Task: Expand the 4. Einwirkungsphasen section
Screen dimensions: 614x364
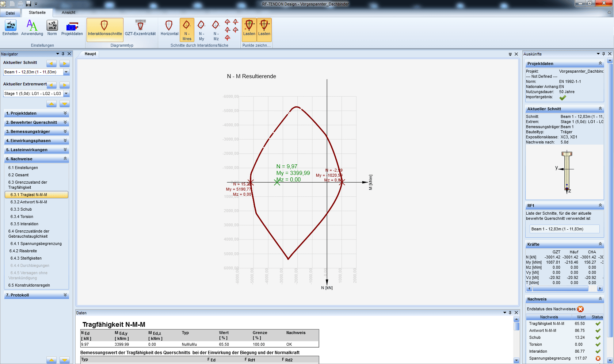Action: coord(37,141)
